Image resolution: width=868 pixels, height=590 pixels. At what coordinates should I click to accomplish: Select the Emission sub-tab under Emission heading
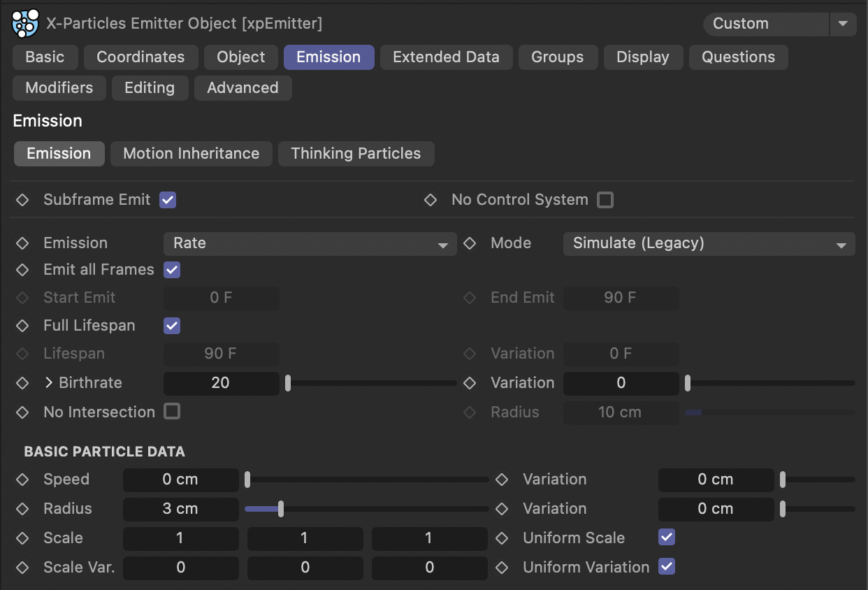(59, 154)
